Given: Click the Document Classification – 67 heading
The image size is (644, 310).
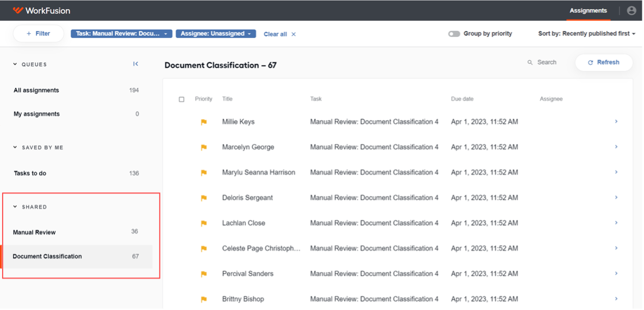Looking at the screenshot, I should (221, 65).
